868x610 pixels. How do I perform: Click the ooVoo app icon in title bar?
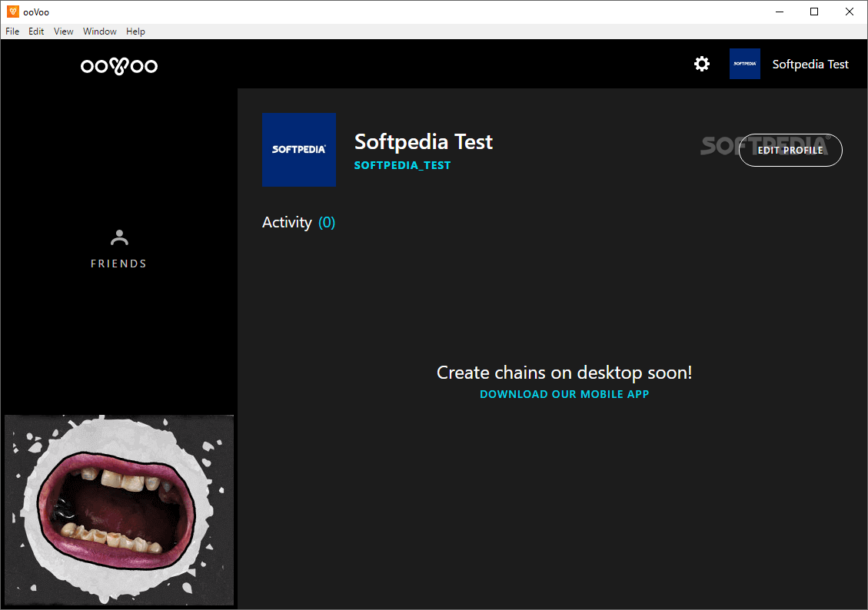13,12
